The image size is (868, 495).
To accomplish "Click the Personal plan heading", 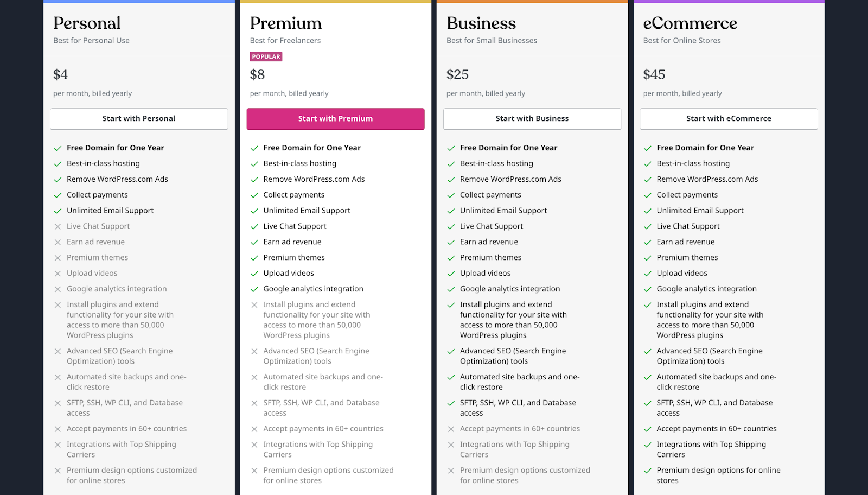I will (87, 23).
